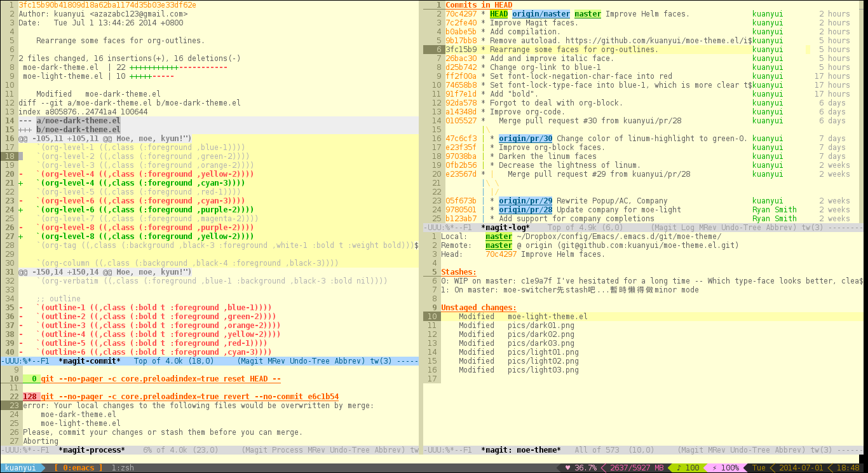The height and width of the screenshot is (473, 868).
Task: Click the *magit-commit* mode line
Action: [x=210, y=361]
